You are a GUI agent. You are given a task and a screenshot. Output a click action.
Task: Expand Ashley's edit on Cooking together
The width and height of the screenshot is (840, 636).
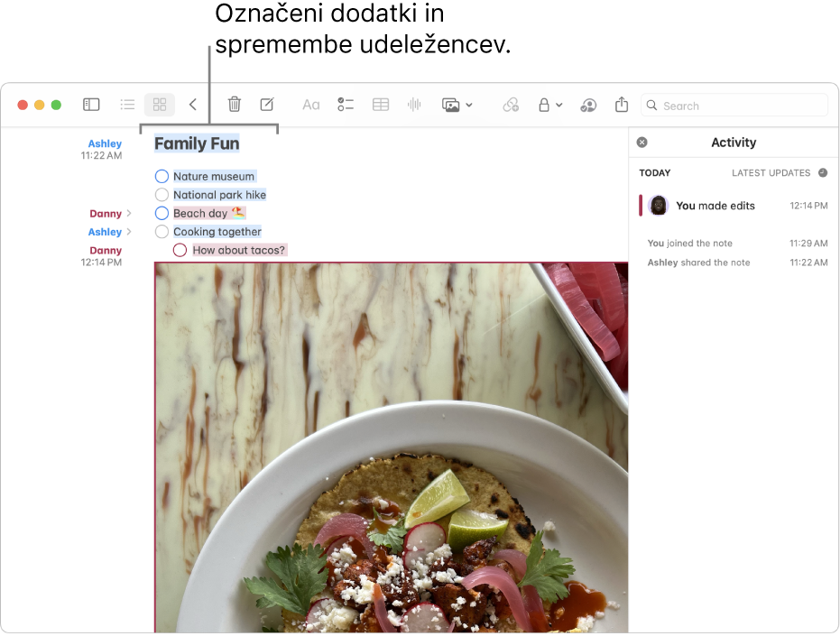point(129,232)
